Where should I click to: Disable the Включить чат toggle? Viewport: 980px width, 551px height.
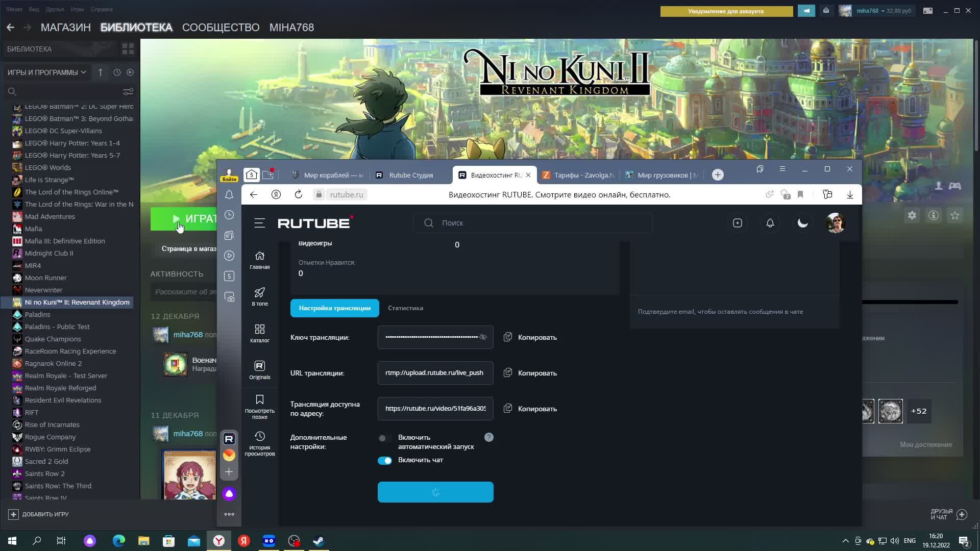point(385,461)
